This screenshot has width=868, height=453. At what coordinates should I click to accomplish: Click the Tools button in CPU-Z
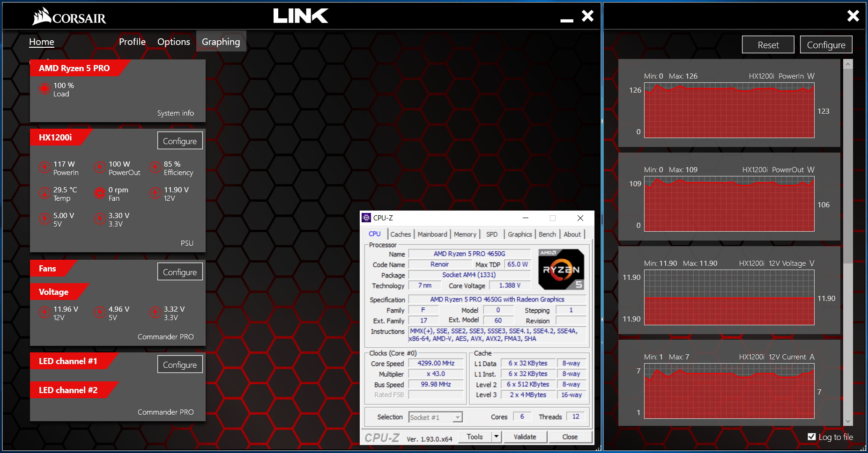pyautogui.click(x=475, y=437)
